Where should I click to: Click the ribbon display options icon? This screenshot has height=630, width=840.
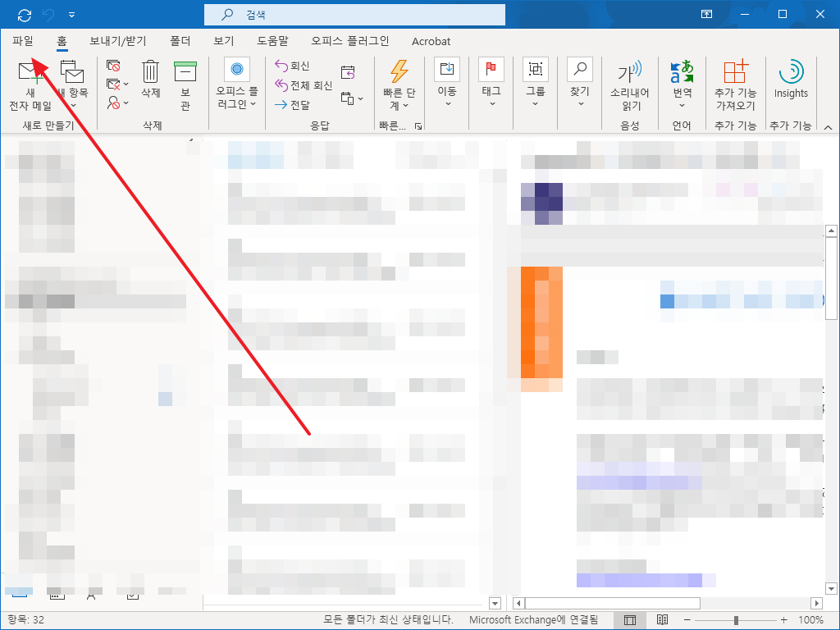pyautogui.click(x=706, y=15)
